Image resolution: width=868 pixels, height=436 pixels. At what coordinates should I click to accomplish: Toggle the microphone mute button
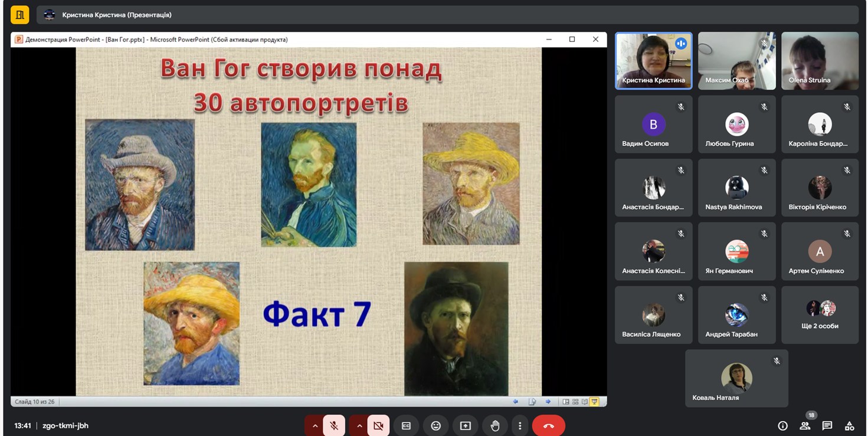334,425
